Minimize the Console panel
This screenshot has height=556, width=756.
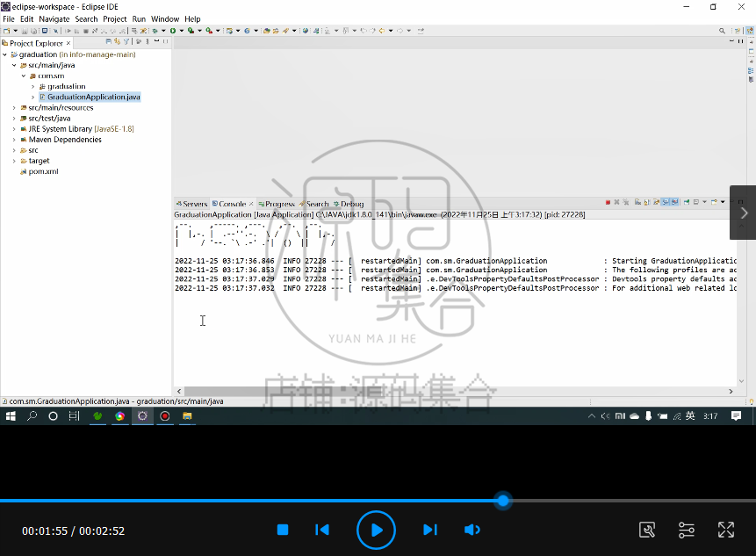(732, 202)
